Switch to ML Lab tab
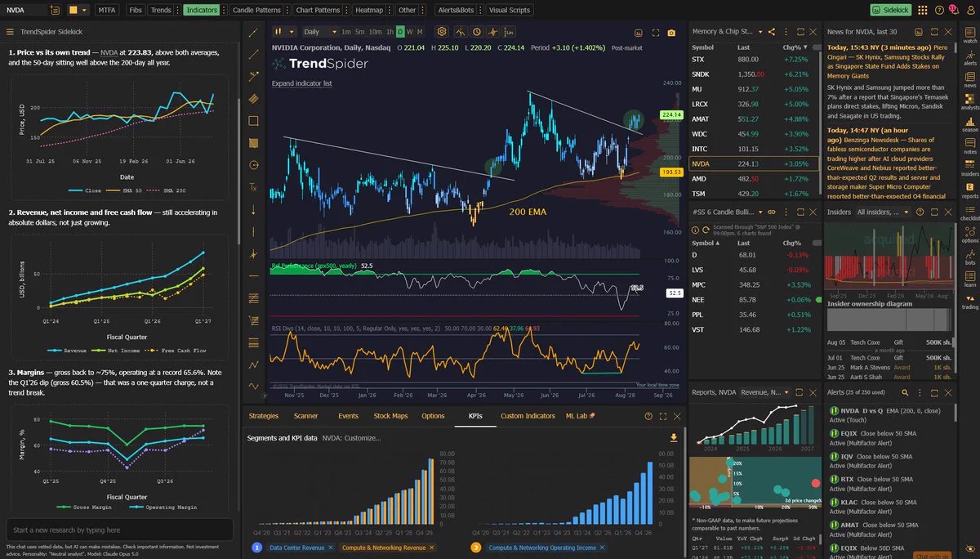Screen dimensions: 980x559 coord(579,416)
